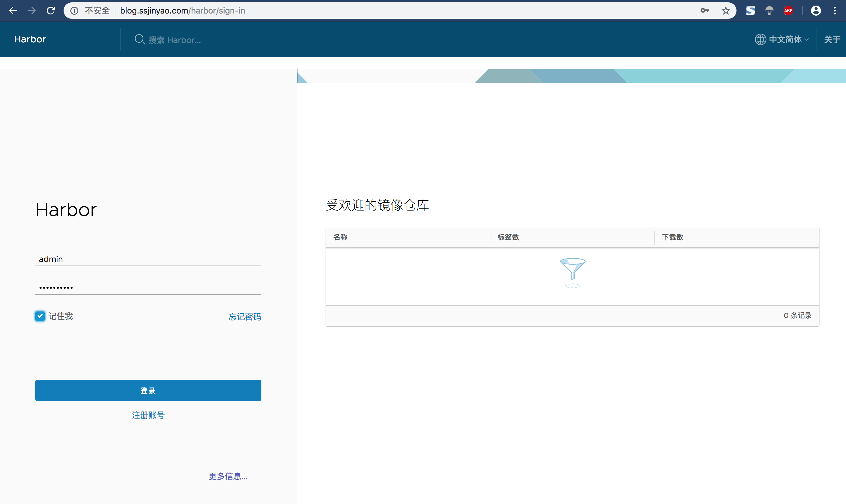
Task: Reload the current page
Action: click(51, 11)
